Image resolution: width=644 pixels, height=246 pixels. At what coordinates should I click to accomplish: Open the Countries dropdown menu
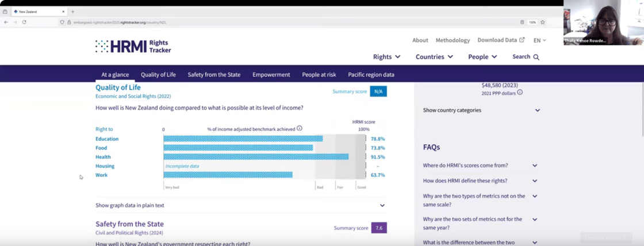pyautogui.click(x=434, y=57)
